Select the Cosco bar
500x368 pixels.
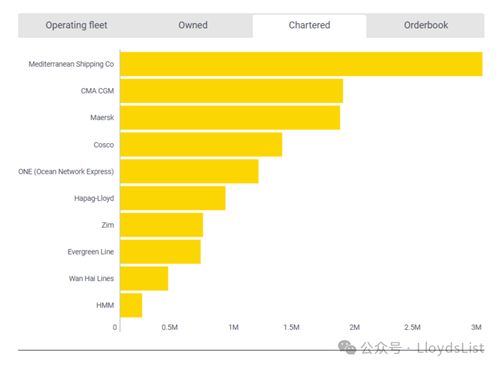tap(201, 144)
